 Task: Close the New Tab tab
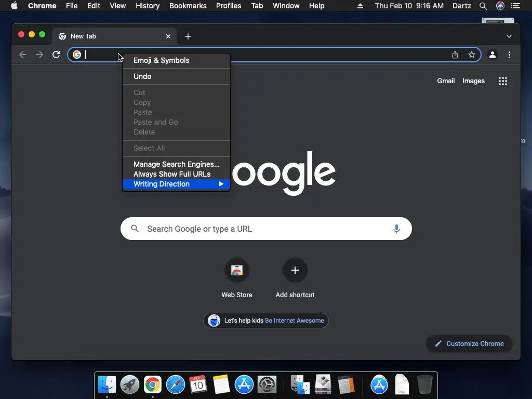[168, 36]
